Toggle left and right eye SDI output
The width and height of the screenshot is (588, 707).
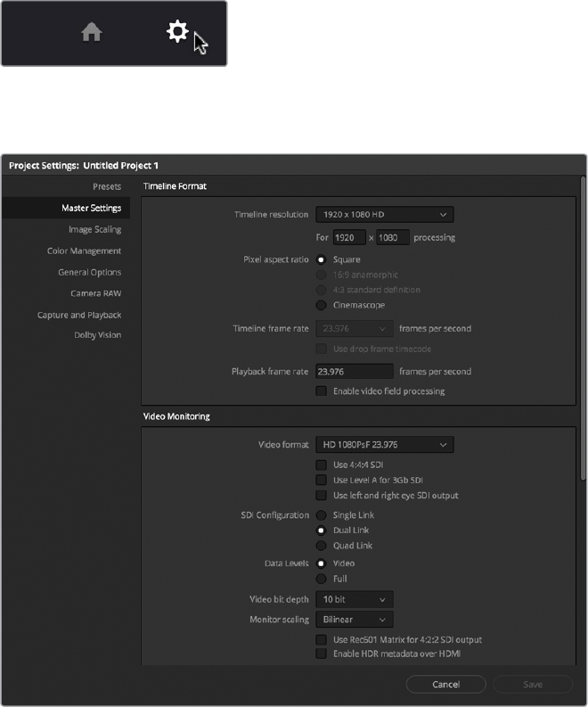point(321,496)
